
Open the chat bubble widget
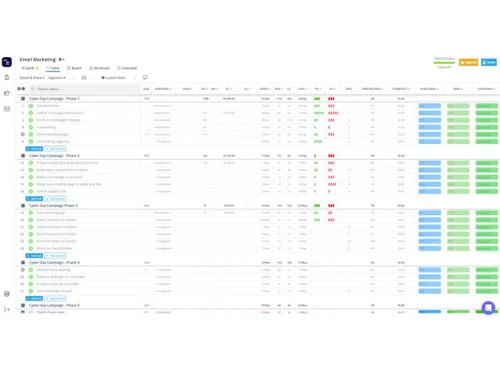[x=488, y=308]
